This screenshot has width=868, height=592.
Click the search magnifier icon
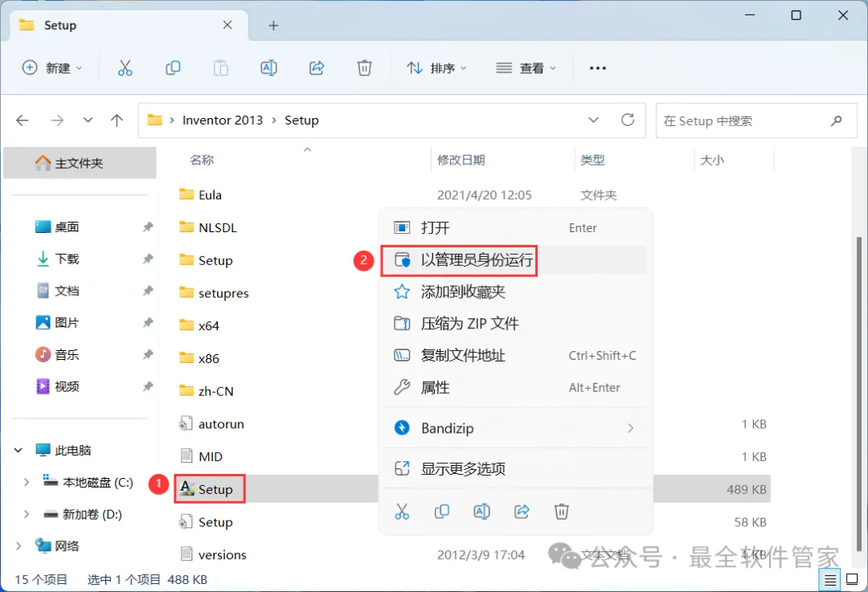837,120
